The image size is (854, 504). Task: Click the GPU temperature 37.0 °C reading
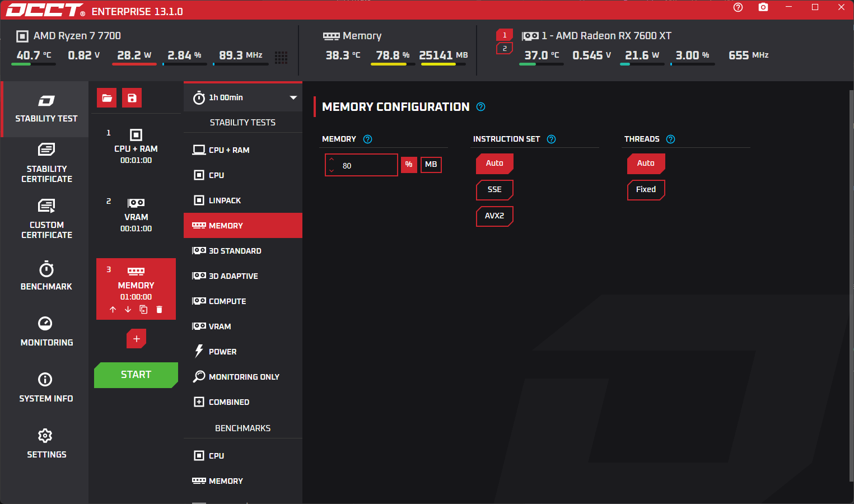pyautogui.click(x=542, y=55)
